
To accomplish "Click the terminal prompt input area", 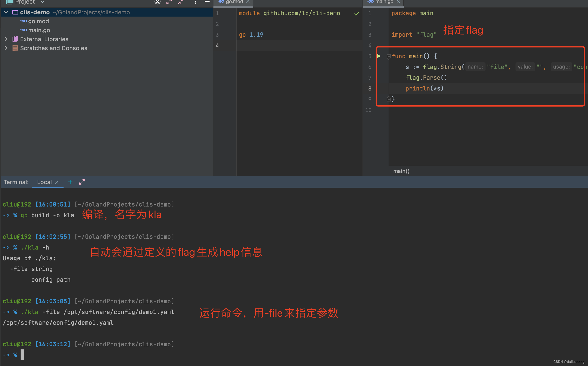I will click(x=22, y=355).
